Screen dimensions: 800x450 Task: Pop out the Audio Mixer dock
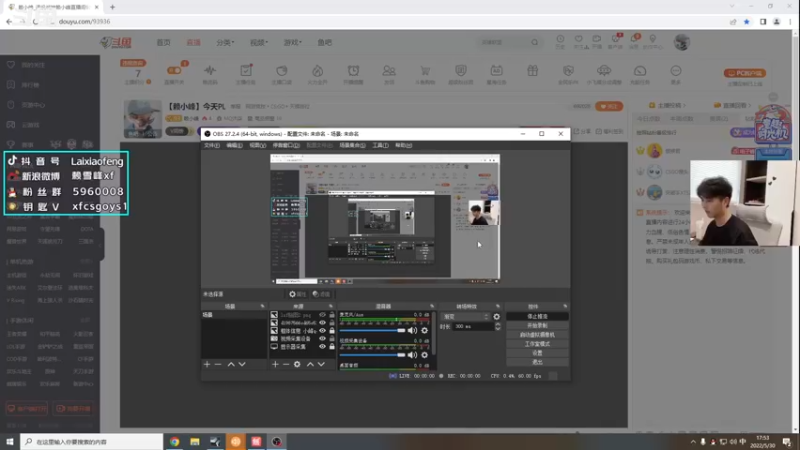pyautogui.click(x=432, y=306)
